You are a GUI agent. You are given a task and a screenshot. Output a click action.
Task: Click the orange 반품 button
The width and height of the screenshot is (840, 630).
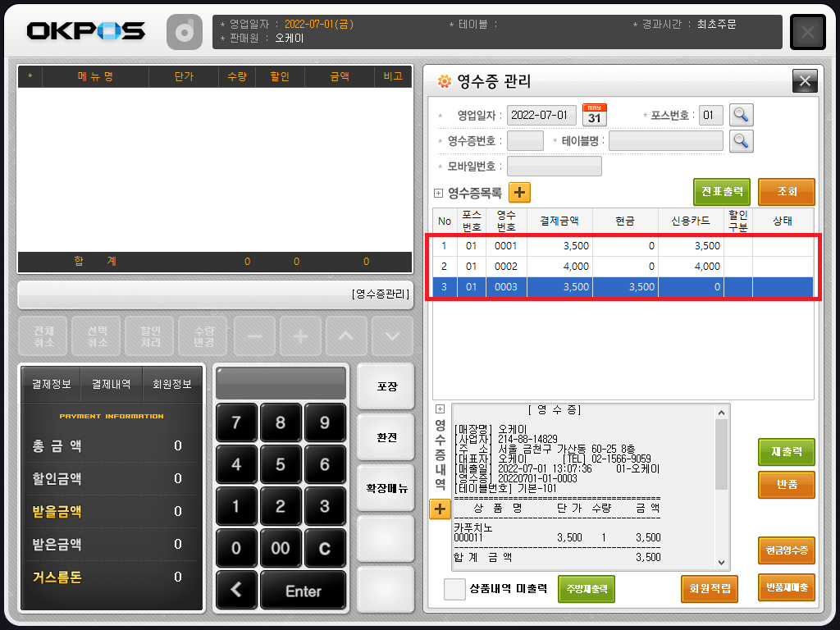click(x=787, y=484)
